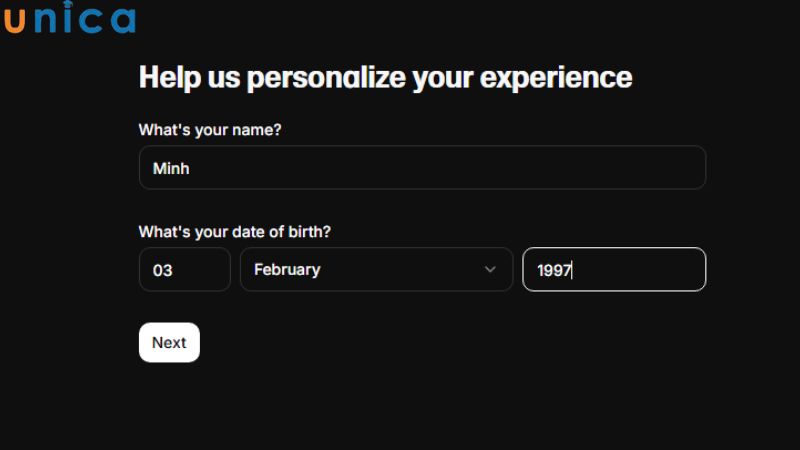Image resolution: width=800 pixels, height=450 pixels.
Task: Open the February month dropdown
Action: [x=376, y=269]
